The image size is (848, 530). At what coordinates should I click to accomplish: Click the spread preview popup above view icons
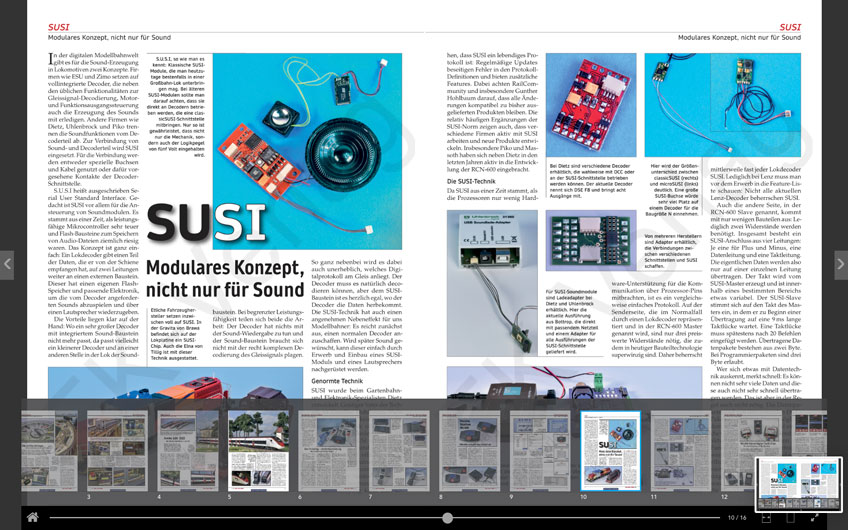tap(799, 484)
